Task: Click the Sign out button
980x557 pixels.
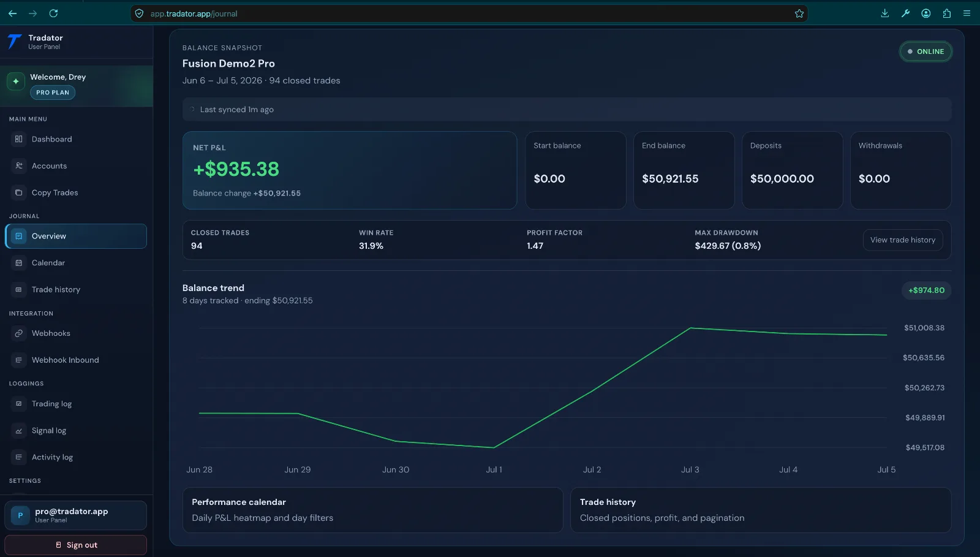Action: (76, 545)
